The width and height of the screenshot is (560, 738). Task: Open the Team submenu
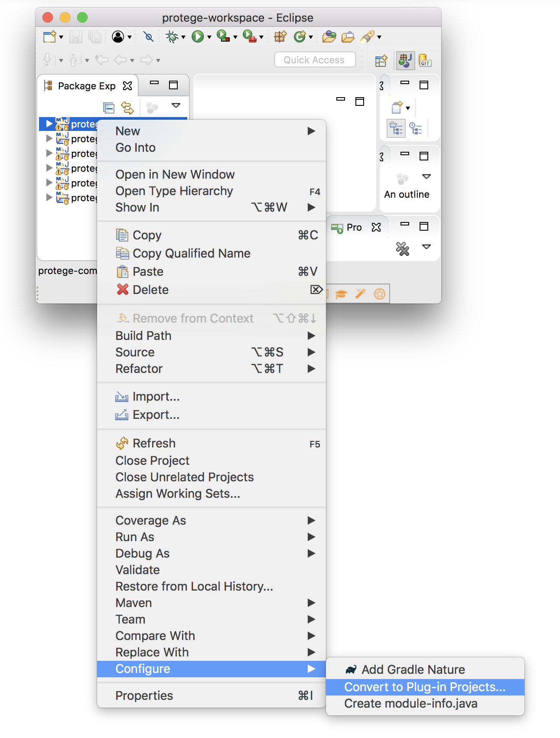212,619
